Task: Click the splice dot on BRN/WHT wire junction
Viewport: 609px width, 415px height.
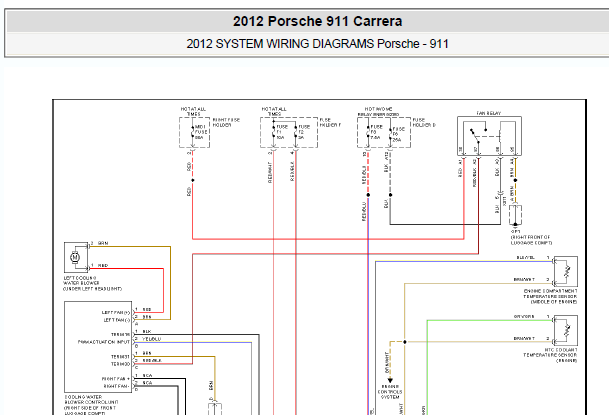Action: click(405, 342)
